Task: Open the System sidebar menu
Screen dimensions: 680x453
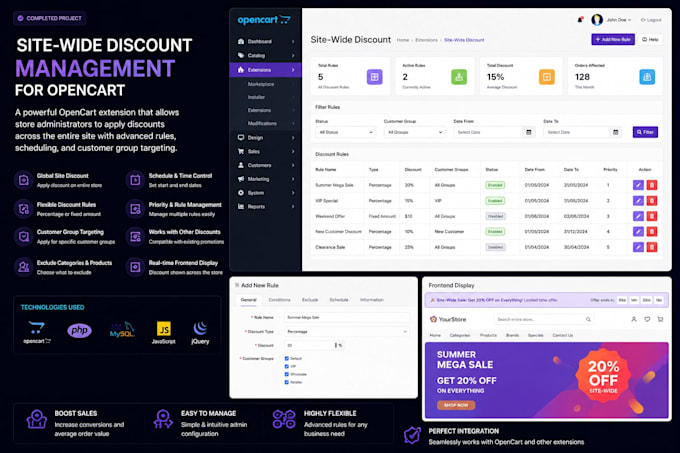Action: [x=265, y=193]
